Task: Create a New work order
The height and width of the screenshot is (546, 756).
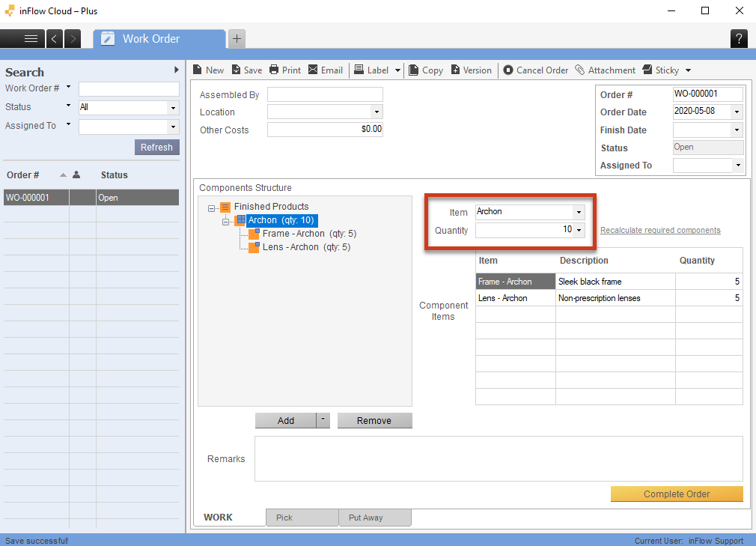Action: tap(208, 70)
